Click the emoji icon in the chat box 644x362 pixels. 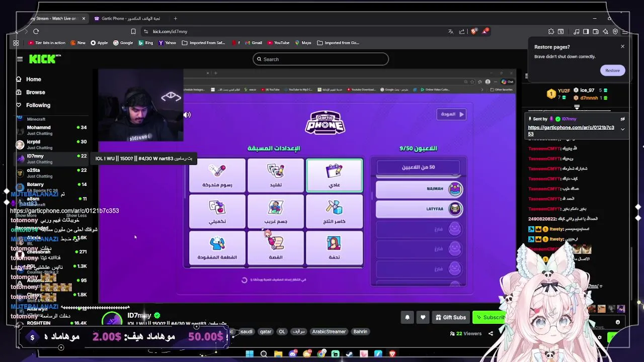tap(618, 322)
